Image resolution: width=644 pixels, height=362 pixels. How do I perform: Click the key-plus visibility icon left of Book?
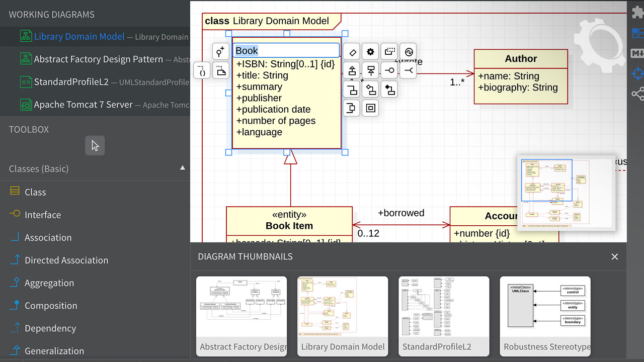point(220,51)
